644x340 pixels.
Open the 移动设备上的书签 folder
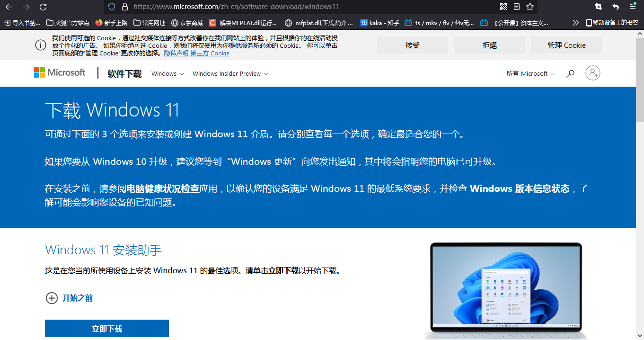point(612,22)
